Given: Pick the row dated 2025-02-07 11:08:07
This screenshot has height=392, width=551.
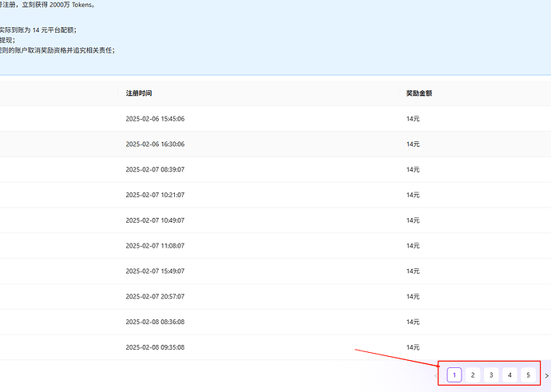Looking at the screenshot, I should click(x=275, y=246).
